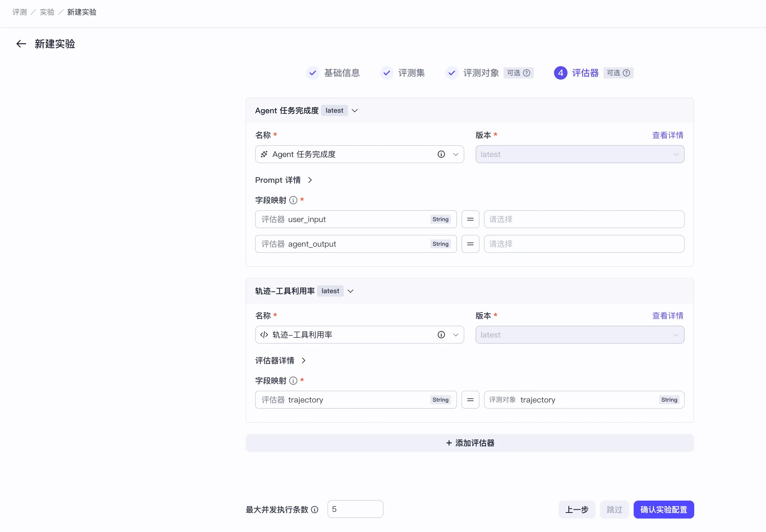Click the checkmark icon for 评测对象 step
Image resolution: width=766 pixels, height=532 pixels.
click(x=452, y=73)
